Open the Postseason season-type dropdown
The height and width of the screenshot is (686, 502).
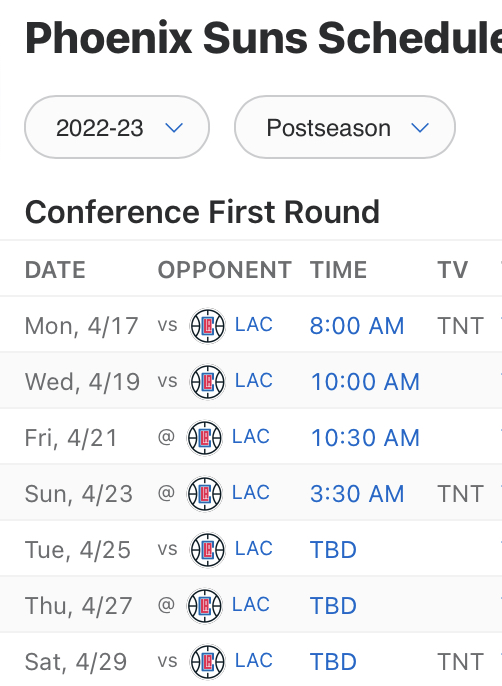[345, 127]
